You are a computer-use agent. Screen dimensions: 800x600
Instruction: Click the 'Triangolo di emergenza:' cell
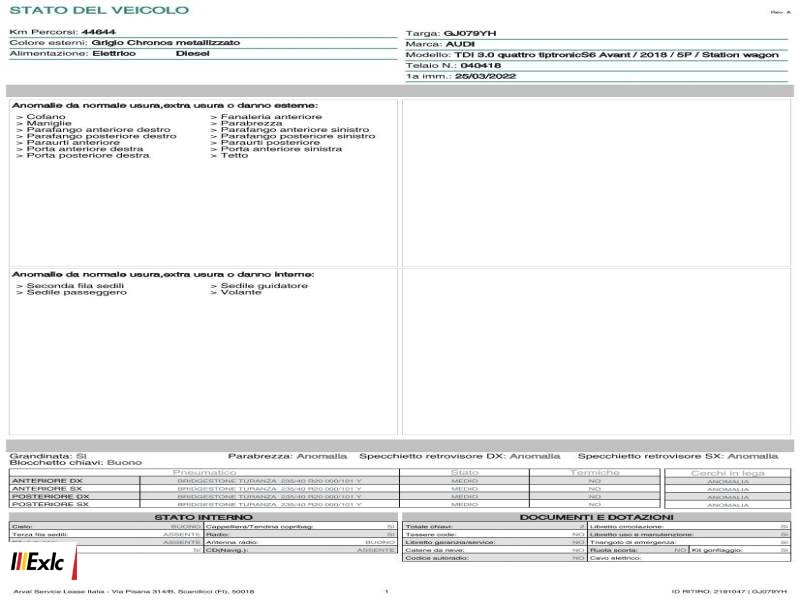click(x=689, y=542)
